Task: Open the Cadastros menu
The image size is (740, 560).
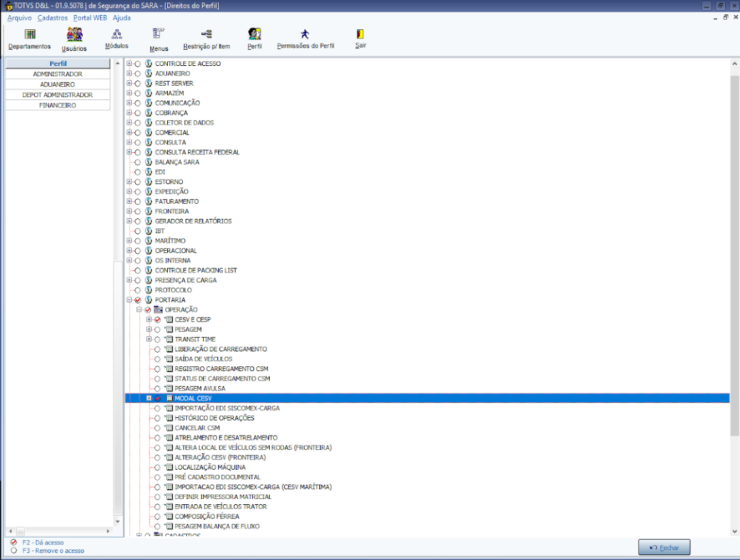Action: coord(52,18)
